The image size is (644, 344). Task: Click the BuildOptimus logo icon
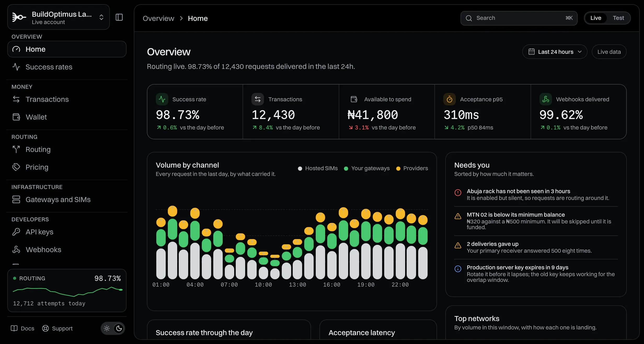19,17
